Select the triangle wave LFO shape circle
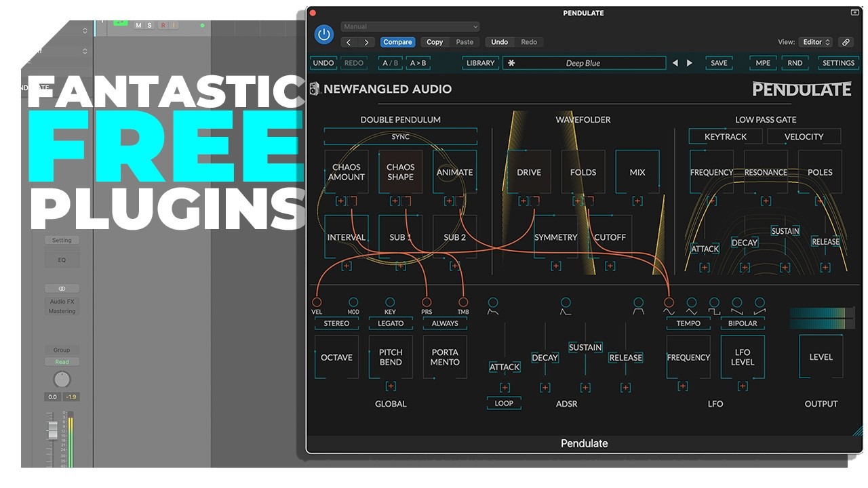This screenshot has width=868, height=488. pos(692,302)
